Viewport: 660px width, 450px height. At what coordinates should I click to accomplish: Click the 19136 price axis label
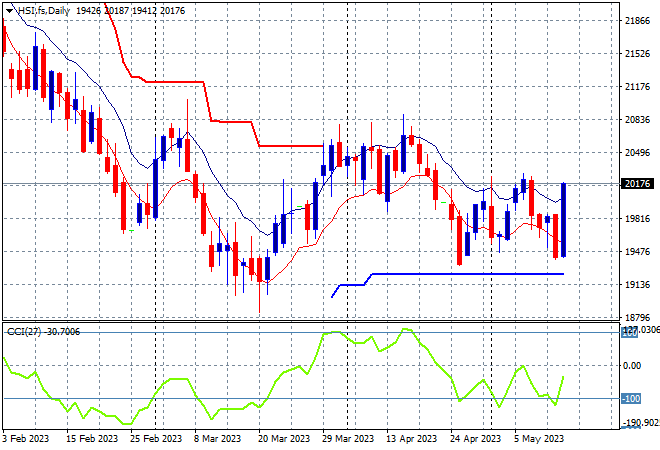point(637,285)
